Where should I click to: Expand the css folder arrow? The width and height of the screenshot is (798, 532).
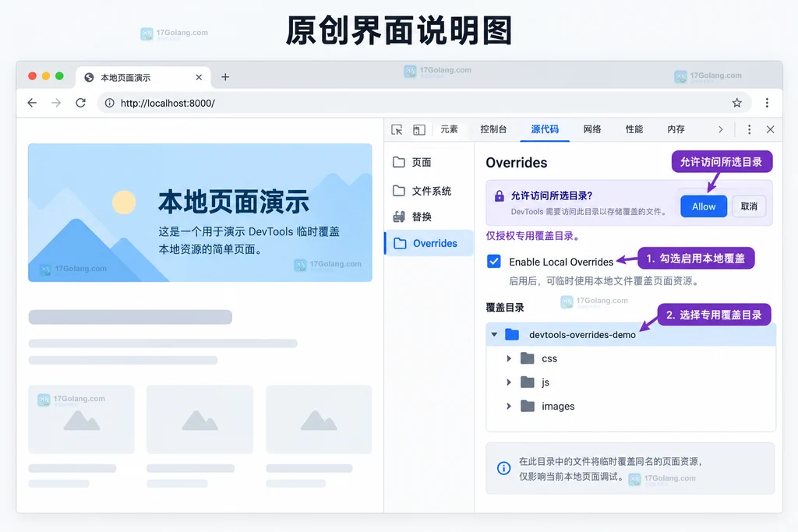pyautogui.click(x=508, y=358)
